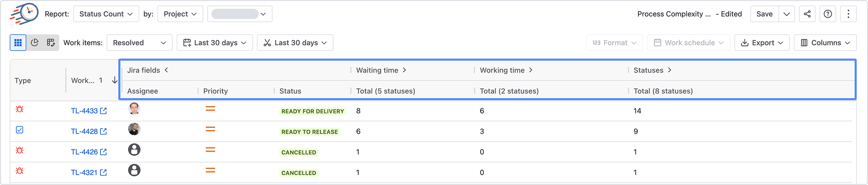Click the Process Complexity report title

click(674, 14)
